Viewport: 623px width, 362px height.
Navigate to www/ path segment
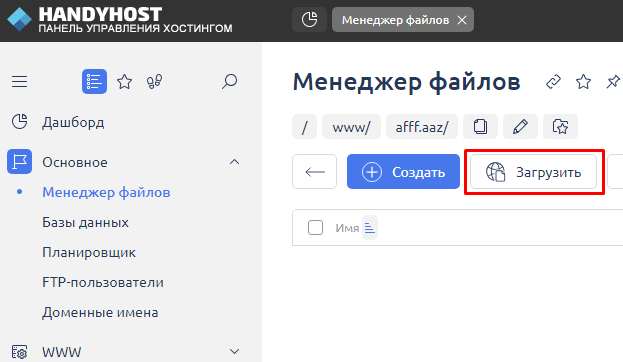(351, 127)
